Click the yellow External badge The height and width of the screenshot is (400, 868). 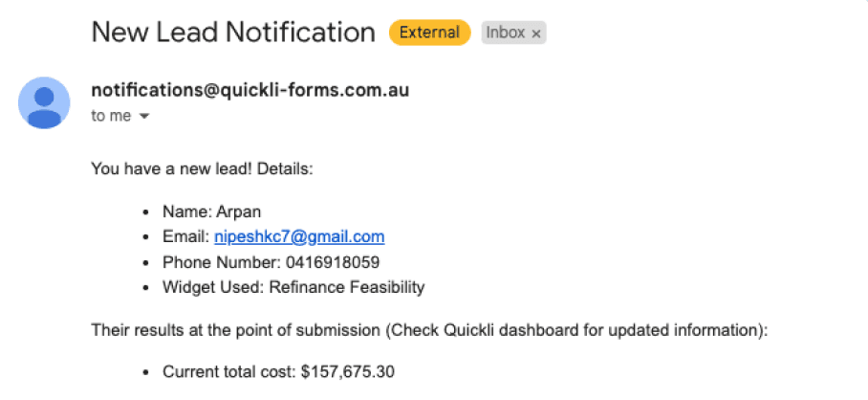click(429, 33)
